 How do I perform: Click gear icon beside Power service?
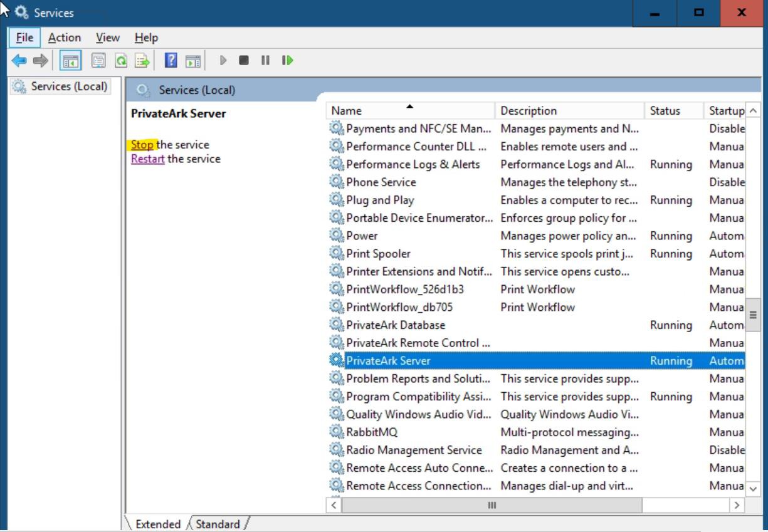coord(337,236)
